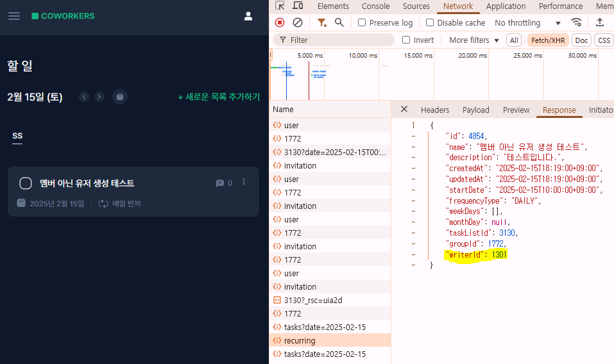
Task: Enable the Disable cache checkbox
Action: [x=430, y=22]
